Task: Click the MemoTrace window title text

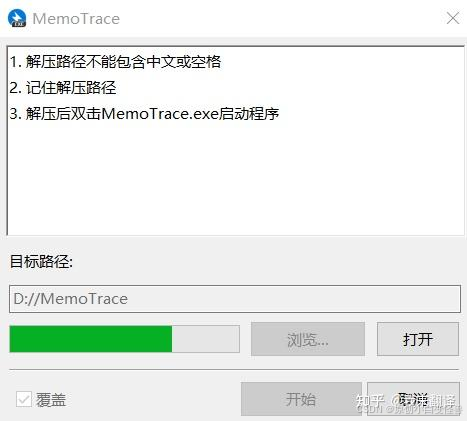Action: point(76,19)
